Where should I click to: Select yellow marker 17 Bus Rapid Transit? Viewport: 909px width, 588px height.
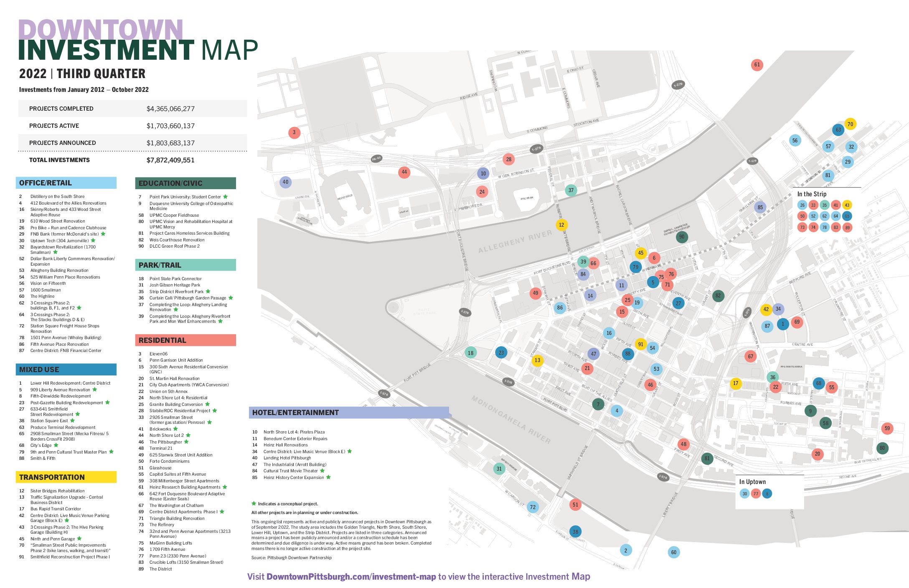(x=735, y=383)
